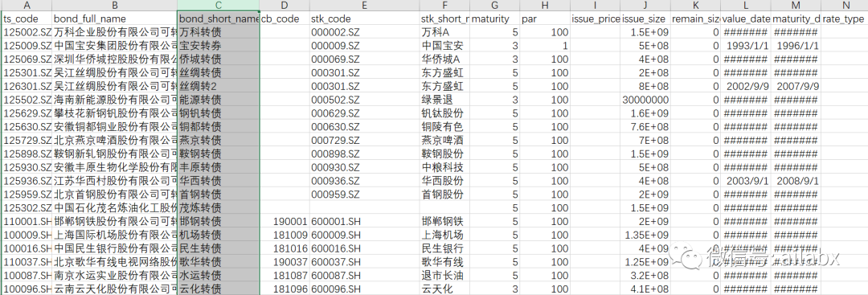Select the bond_short_name header cell
The height and width of the screenshot is (295, 868).
[219, 18]
